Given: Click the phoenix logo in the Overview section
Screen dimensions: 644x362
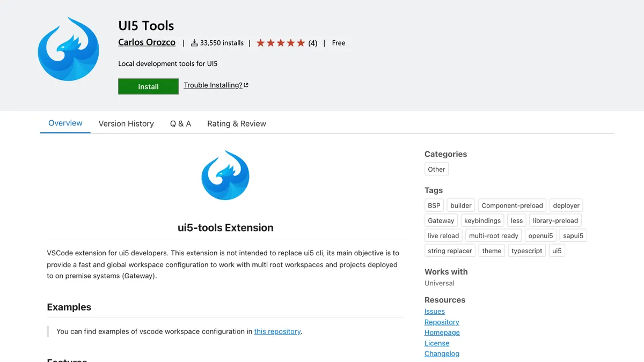Looking at the screenshot, I should (x=225, y=175).
